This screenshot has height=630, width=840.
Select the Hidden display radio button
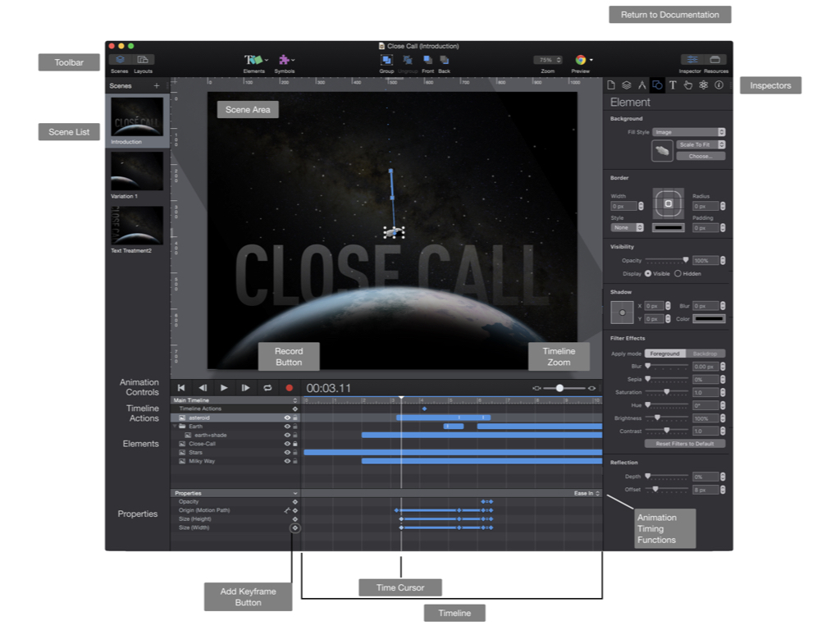pos(678,273)
